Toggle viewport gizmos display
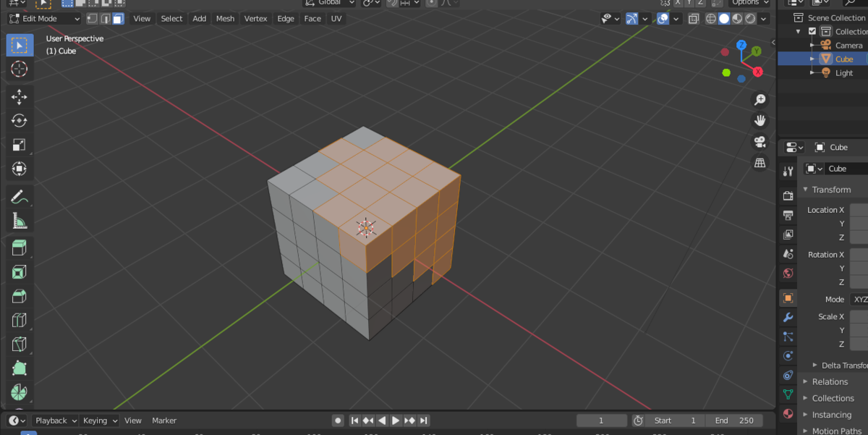The image size is (868, 435). coord(631,19)
